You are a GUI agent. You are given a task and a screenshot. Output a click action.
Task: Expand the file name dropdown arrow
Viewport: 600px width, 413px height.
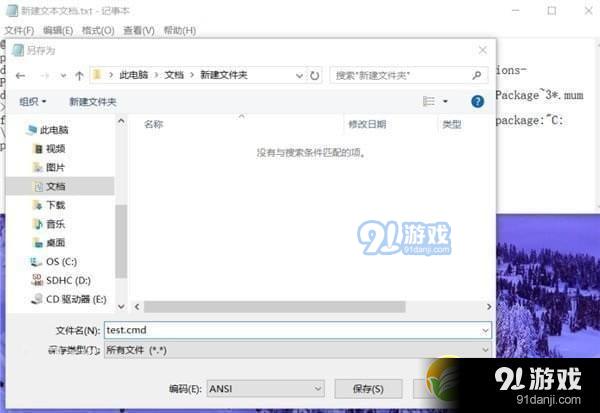pos(485,330)
